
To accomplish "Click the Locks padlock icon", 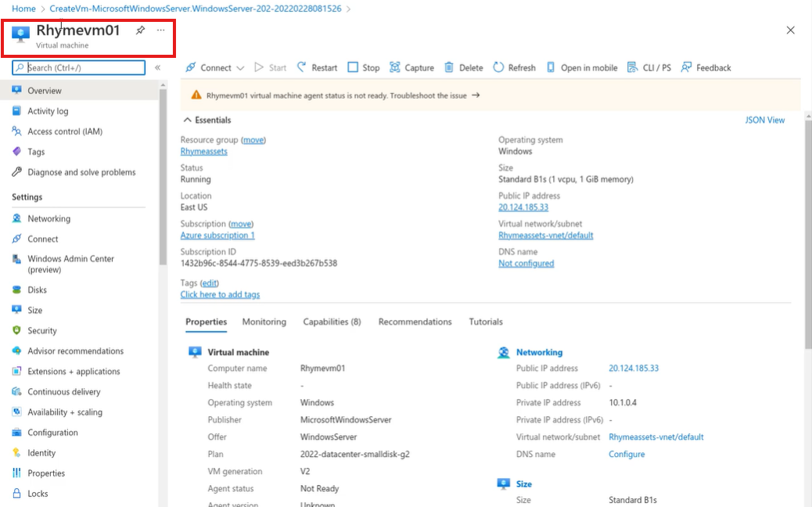I will point(16,493).
